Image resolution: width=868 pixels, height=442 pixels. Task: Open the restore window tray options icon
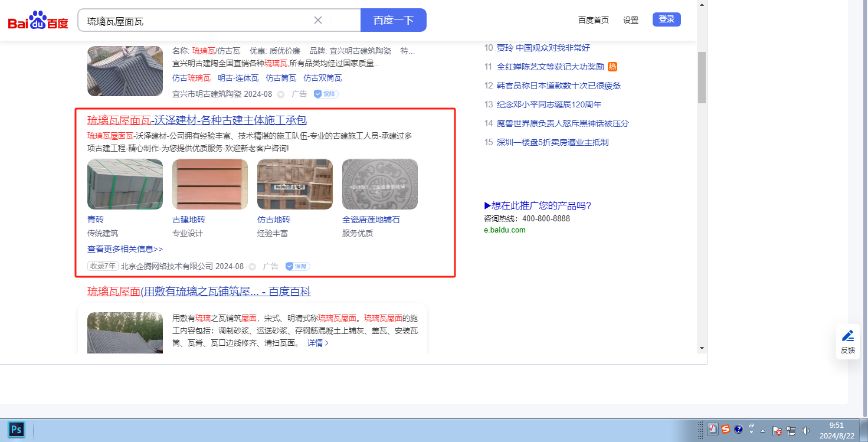752,426
